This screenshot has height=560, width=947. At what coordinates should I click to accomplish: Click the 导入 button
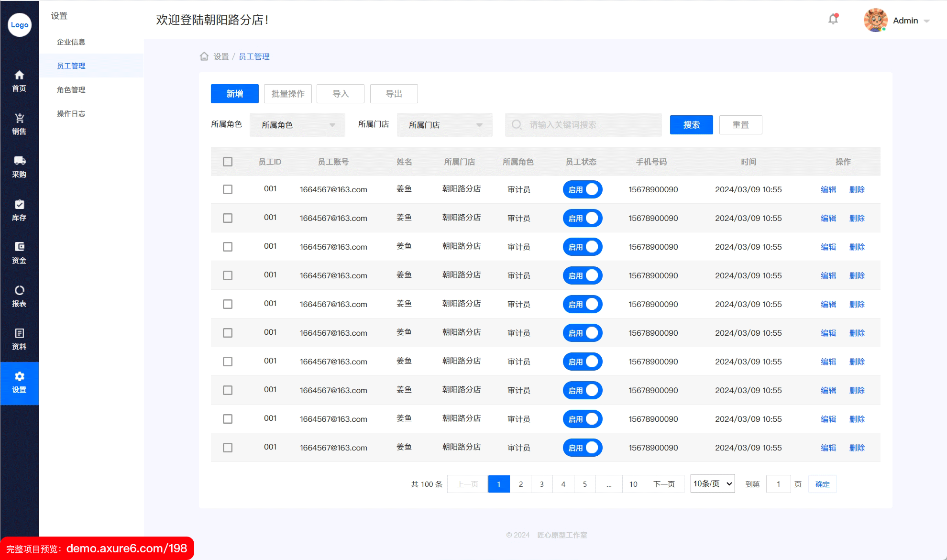341,94
